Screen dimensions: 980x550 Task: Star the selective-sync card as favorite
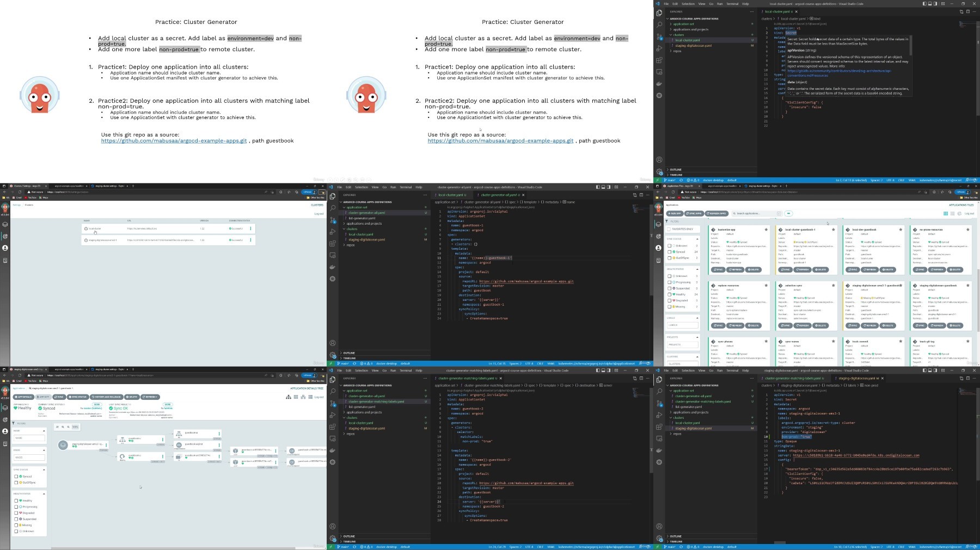point(833,285)
